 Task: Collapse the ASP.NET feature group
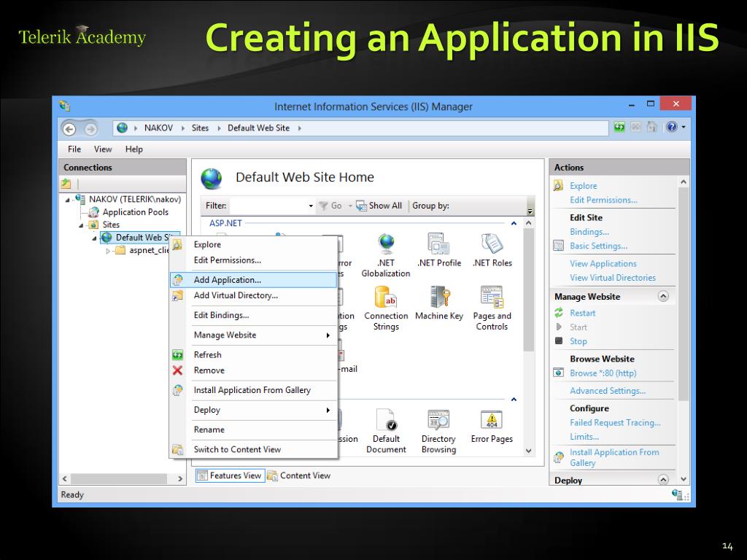pyautogui.click(x=514, y=223)
